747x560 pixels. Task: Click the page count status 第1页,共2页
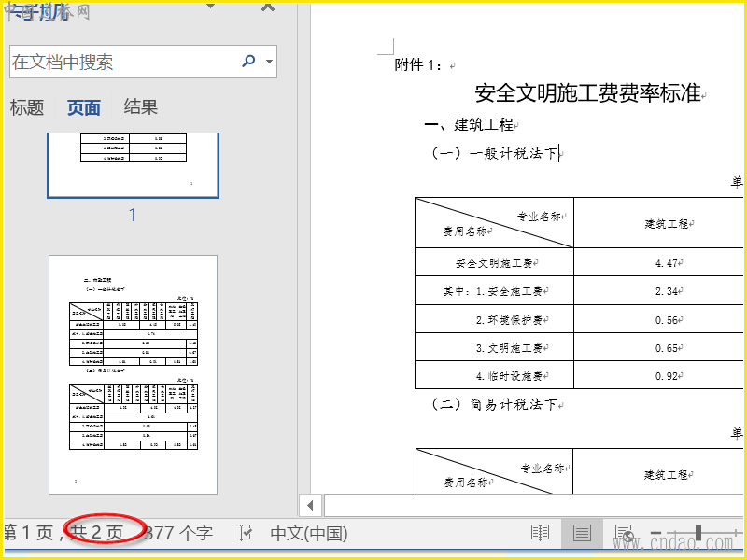click(x=63, y=532)
